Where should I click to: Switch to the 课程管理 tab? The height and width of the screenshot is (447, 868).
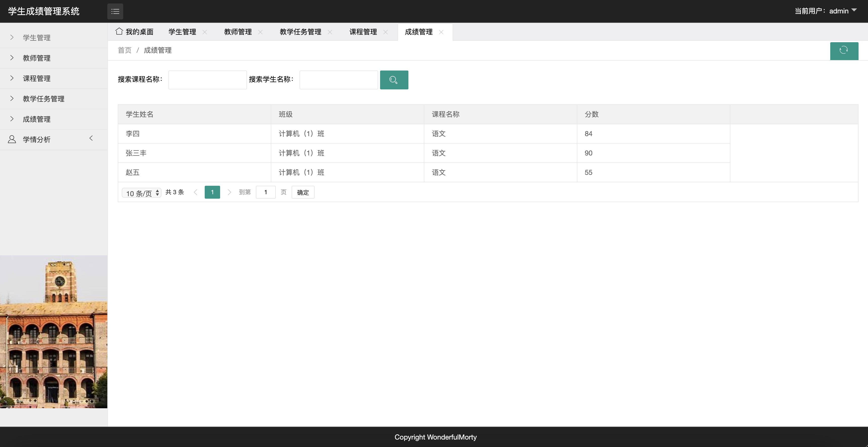click(x=363, y=32)
